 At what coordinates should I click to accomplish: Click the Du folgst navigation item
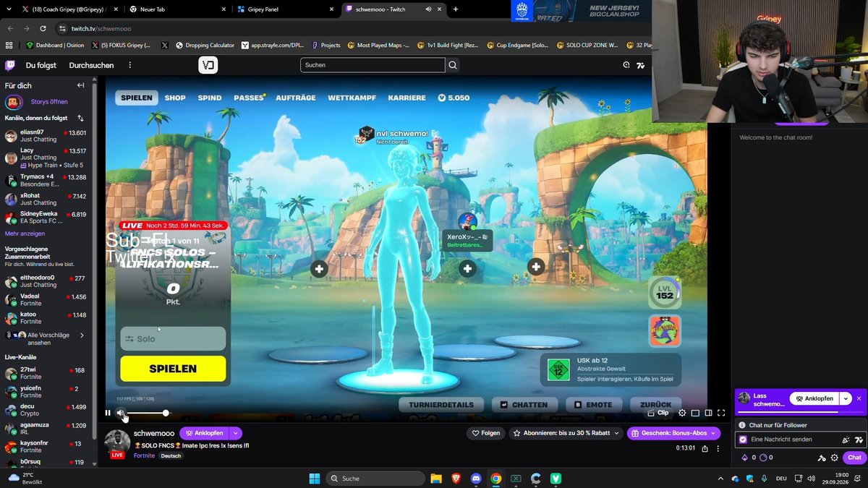[x=41, y=65]
